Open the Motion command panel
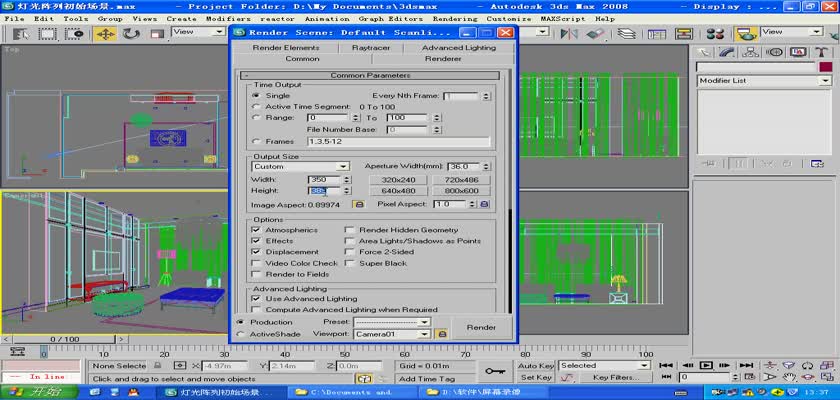 (x=775, y=52)
